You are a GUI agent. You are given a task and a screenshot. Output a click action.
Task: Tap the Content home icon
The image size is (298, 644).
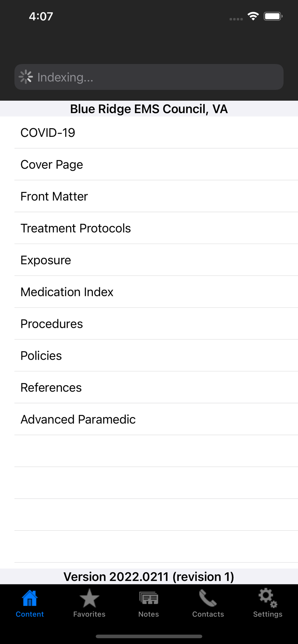pos(30,599)
